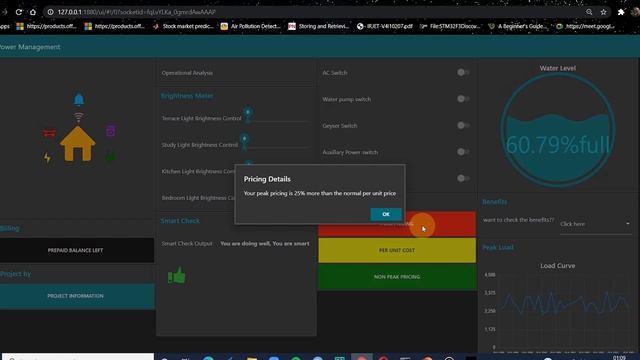Click the PROJECT INFORMATION button
Screen dimensions: 640x360
[76, 296]
